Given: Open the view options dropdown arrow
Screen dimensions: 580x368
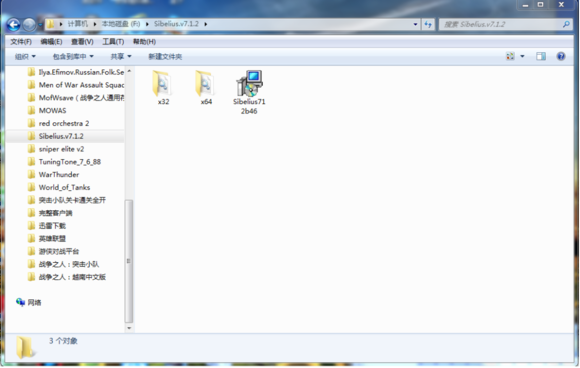Looking at the screenshot, I should pyautogui.click(x=522, y=56).
